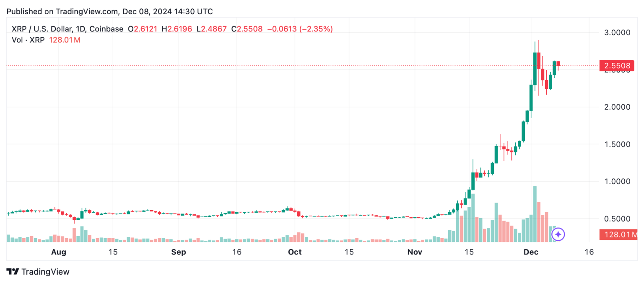Click the red 2.5508 current price label
This screenshot has width=644, height=283.
point(616,66)
